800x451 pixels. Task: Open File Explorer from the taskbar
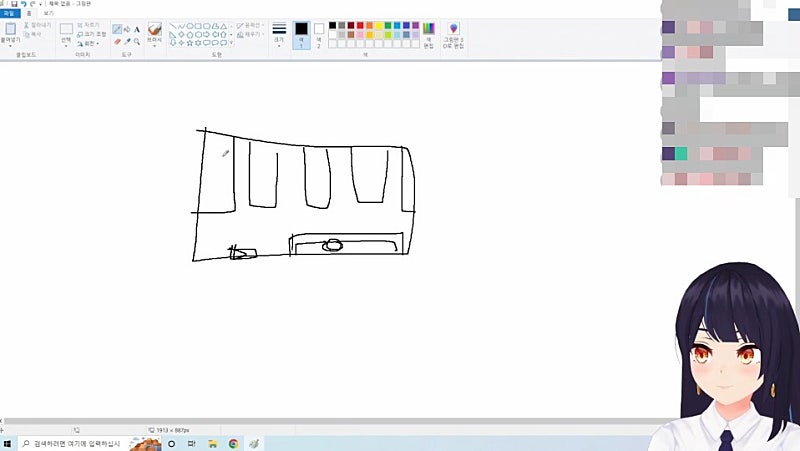coord(213,444)
